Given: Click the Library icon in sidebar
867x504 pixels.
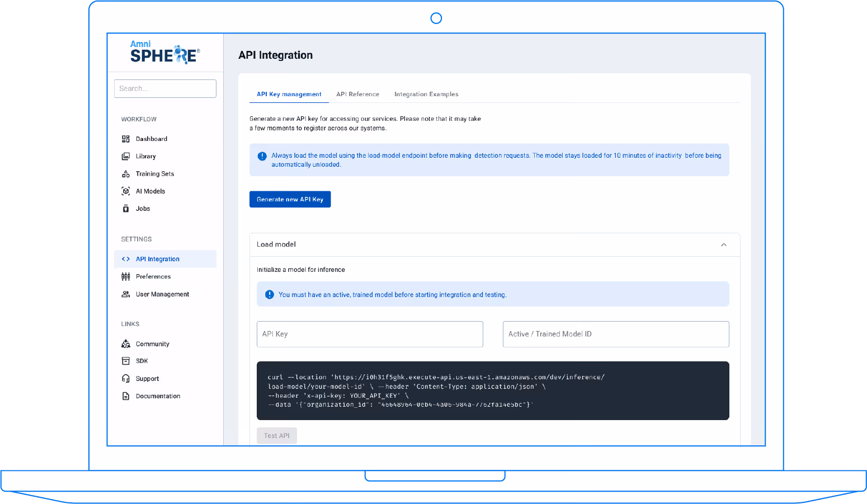Looking at the screenshot, I should pos(126,156).
